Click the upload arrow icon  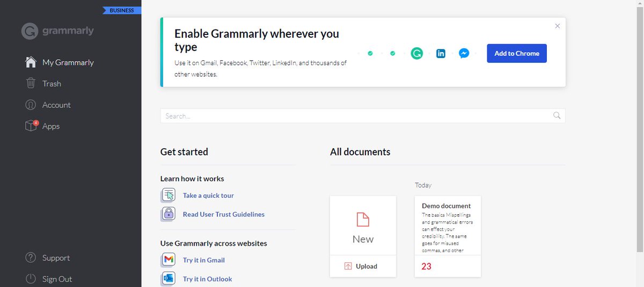[x=348, y=266]
